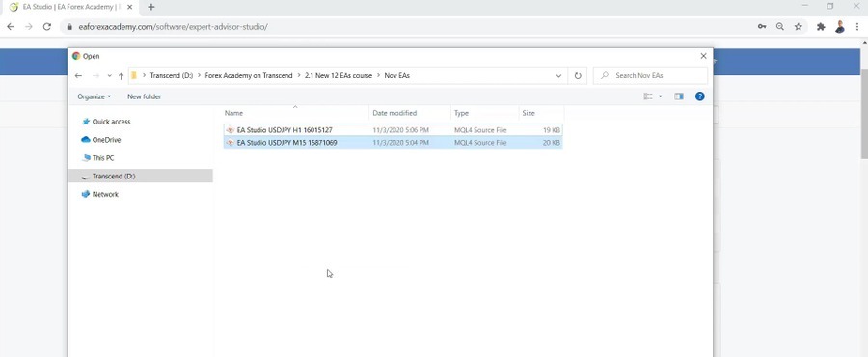Open the recent locations dropdown arrow
Image resolution: width=868 pixels, height=357 pixels.
point(110,76)
